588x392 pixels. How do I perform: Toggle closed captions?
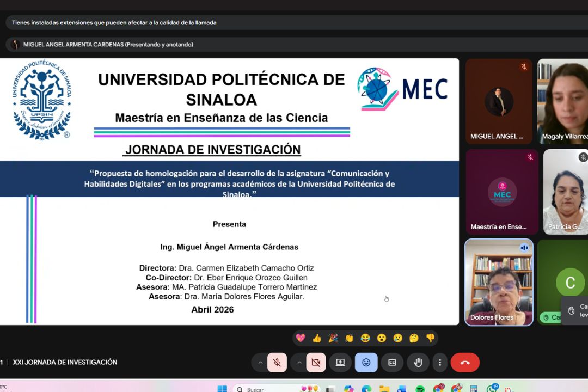pos(392,363)
